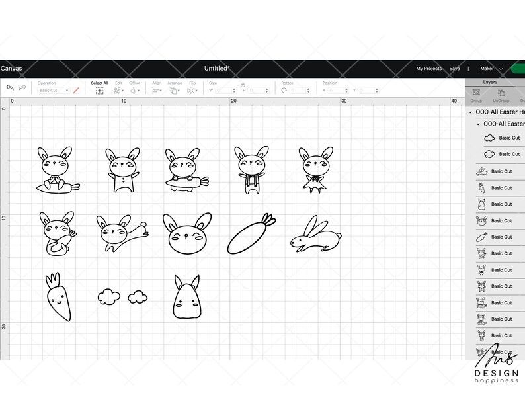Open the Maker machine dropdown
Screen dimensions: 525x420
coord(491,69)
